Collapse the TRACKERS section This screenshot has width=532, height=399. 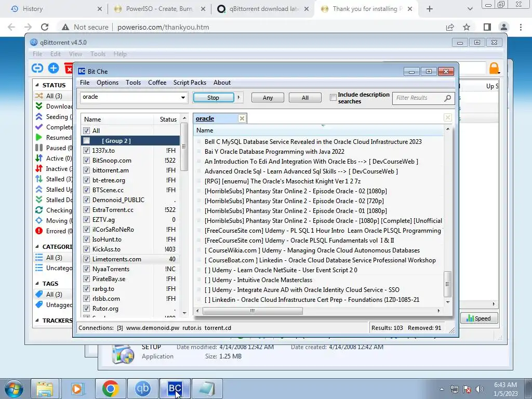(37, 320)
